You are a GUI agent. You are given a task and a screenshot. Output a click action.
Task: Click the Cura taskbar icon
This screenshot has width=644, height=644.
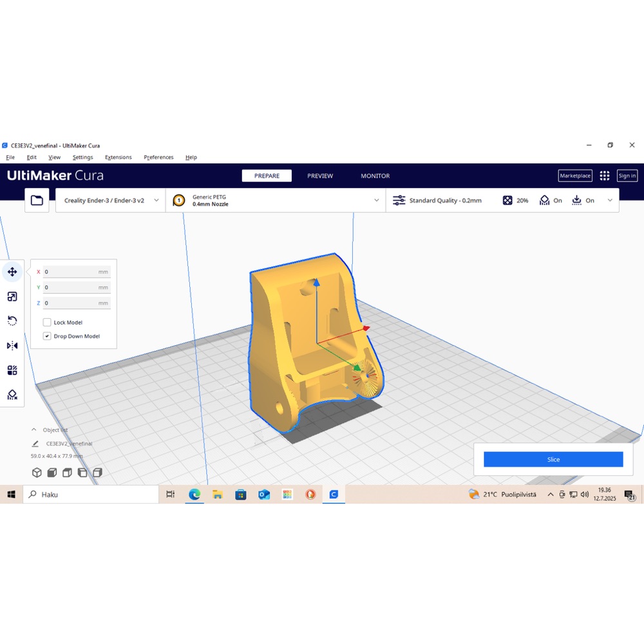pyautogui.click(x=334, y=495)
